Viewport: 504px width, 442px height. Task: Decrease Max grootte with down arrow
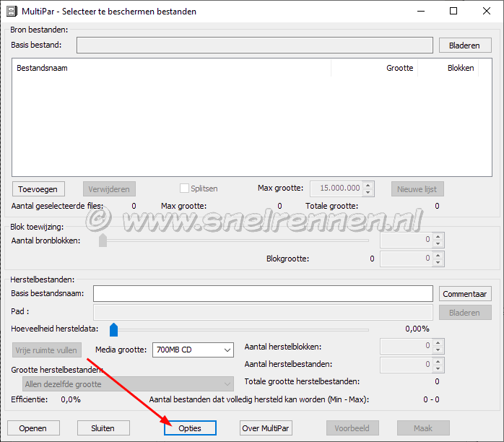click(x=368, y=192)
